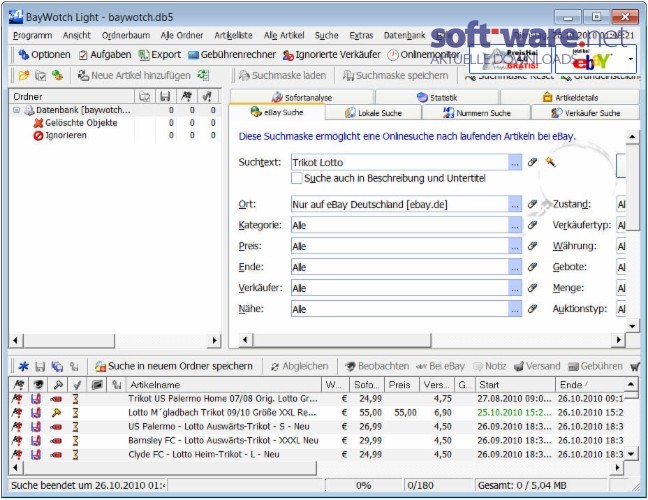Click the save disk icon in the results toolbar

click(x=40, y=366)
